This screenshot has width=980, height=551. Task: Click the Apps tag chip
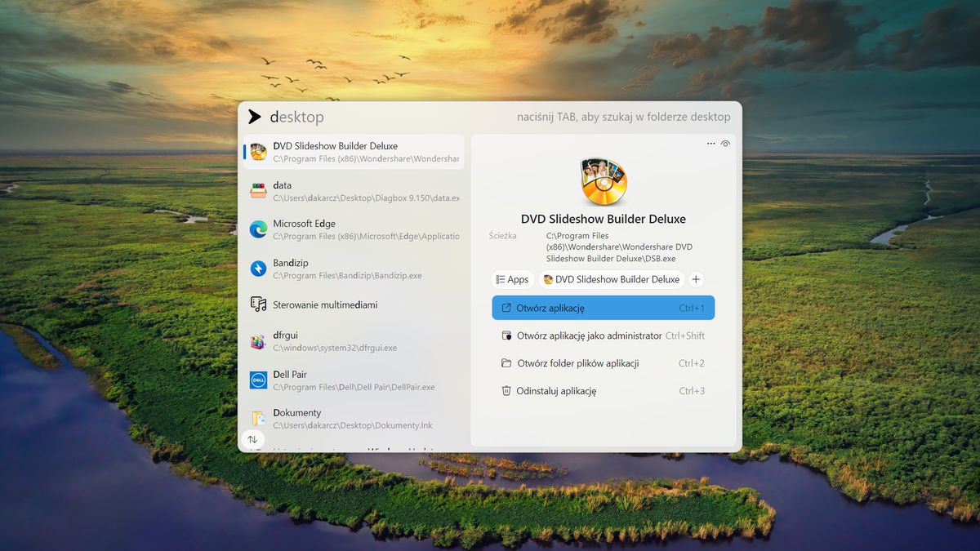click(512, 279)
